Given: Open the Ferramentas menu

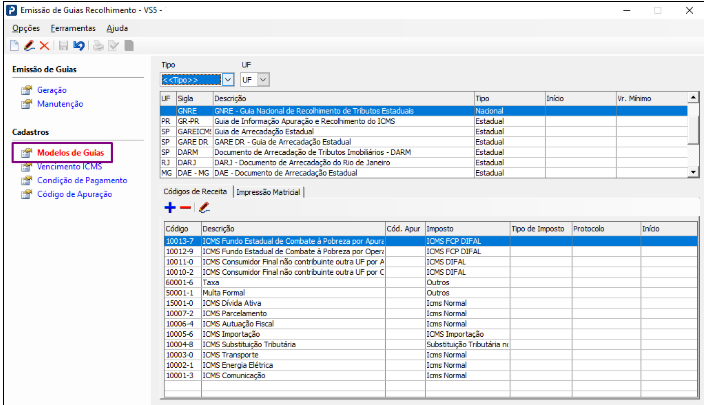Looking at the screenshot, I should [x=73, y=28].
